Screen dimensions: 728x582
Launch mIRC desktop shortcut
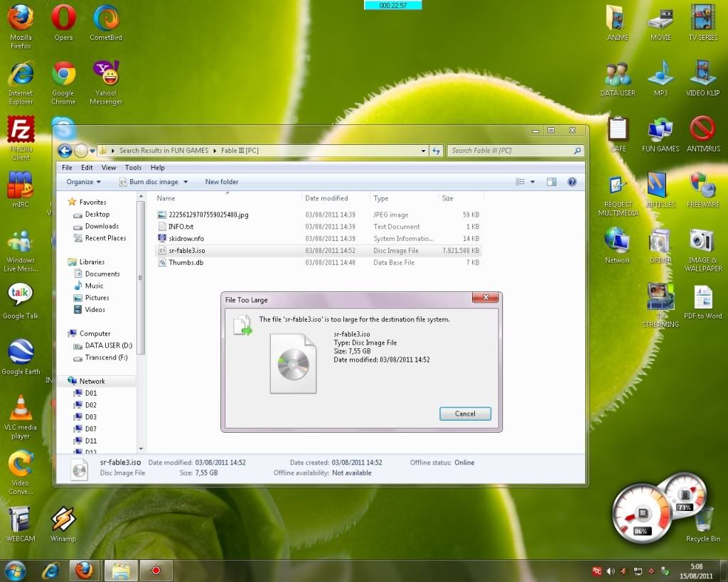(x=21, y=189)
